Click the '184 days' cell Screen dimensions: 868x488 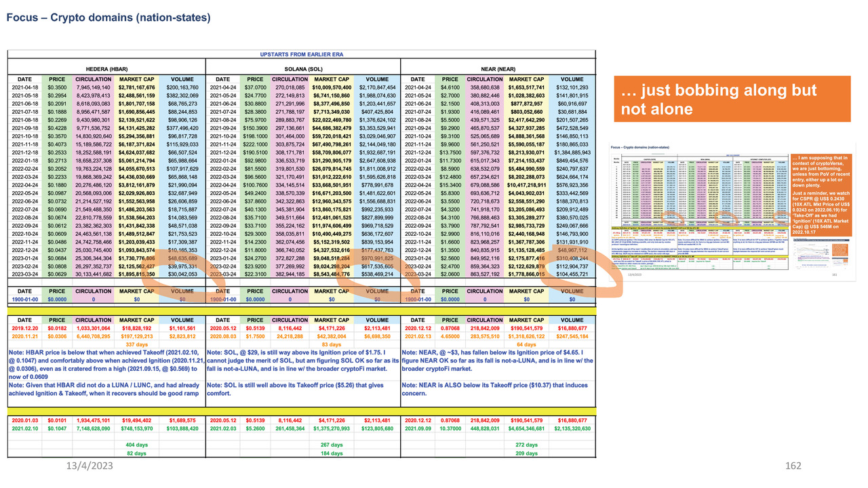pos(331,453)
